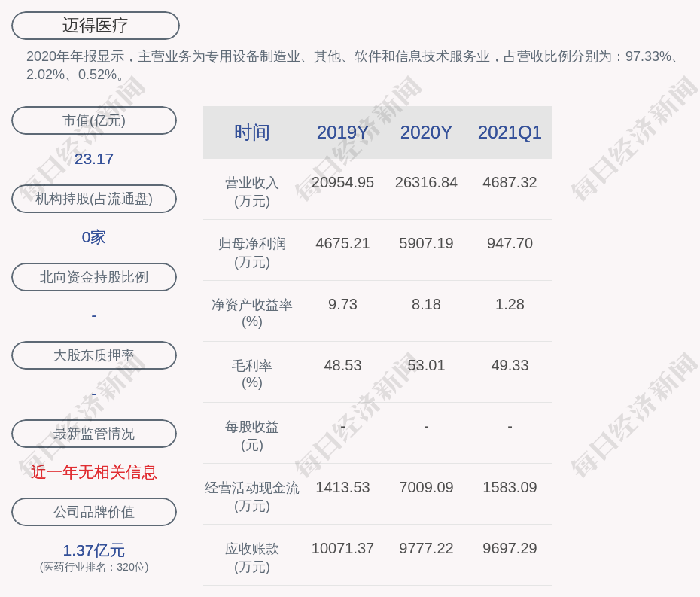
Task: Select the 应收账款 2019Y value 10071.37
Action: coord(342,549)
